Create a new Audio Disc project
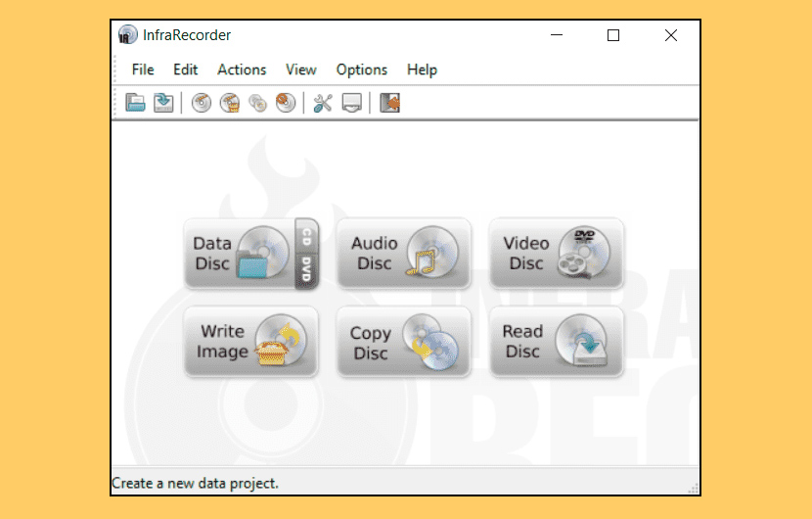This screenshot has width=812, height=519. (403, 254)
